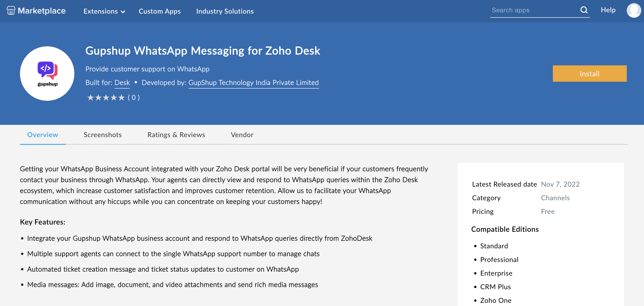Expand the Extensions dropdown menu

[x=104, y=11]
